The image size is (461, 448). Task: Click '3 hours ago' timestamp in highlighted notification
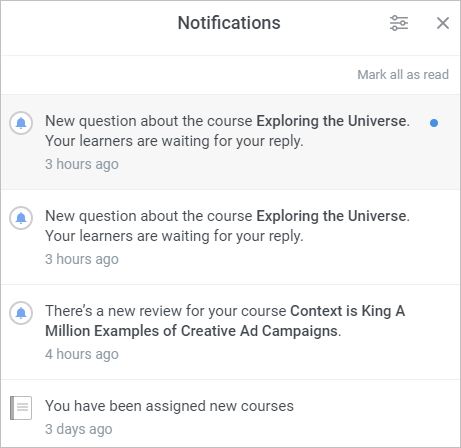[82, 164]
